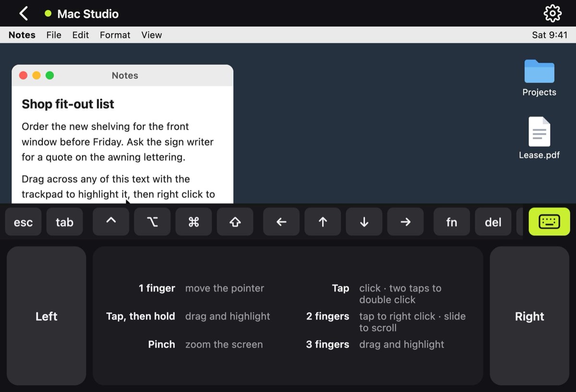Screen dimensions: 576x392
Task: Select the Projects folder on the desktop
Action: (539, 78)
